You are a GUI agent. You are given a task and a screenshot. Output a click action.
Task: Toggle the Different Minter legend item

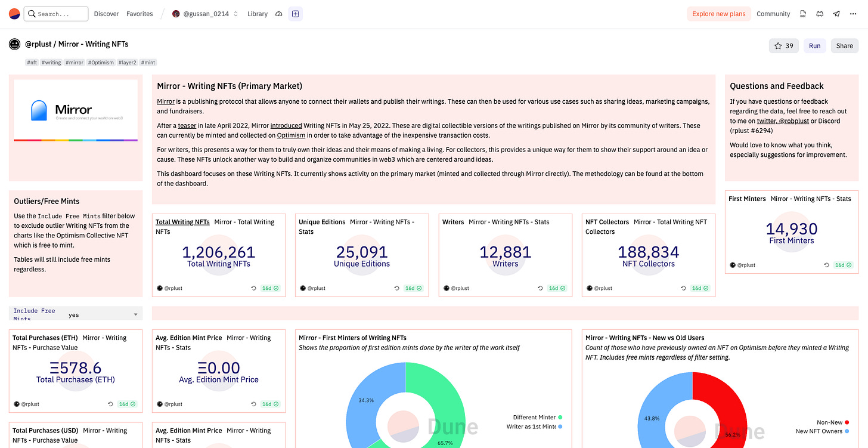pyautogui.click(x=537, y=418)
